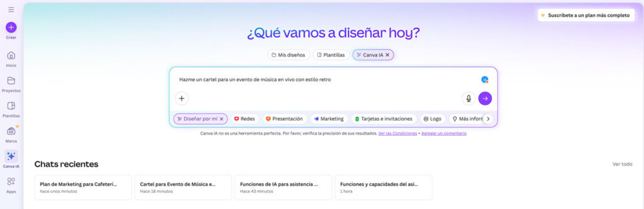This screenshot has height=209, width=644.
Task: Click the blue checkmark grammar icon
Action: coord(485,79)
